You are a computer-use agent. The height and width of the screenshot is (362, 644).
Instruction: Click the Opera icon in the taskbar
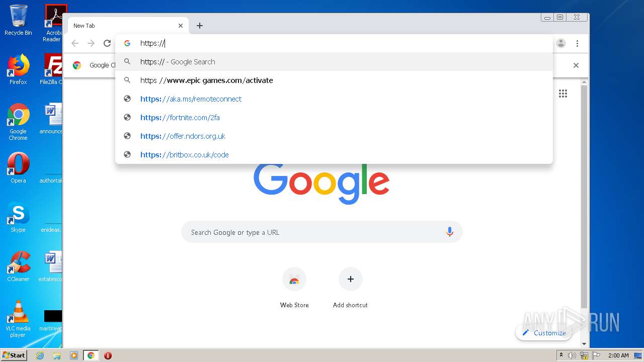pos(108,355)
